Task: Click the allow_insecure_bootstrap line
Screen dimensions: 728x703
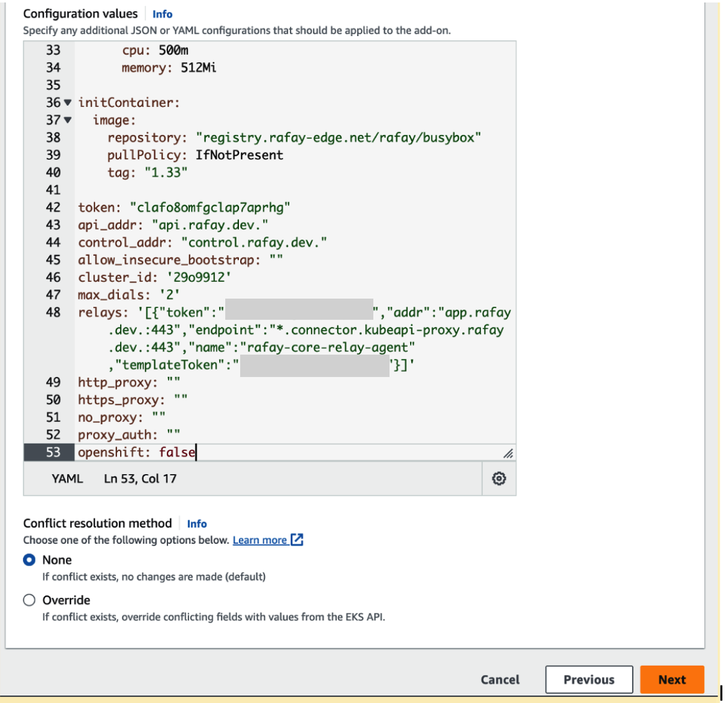Action: click(180, 260)
